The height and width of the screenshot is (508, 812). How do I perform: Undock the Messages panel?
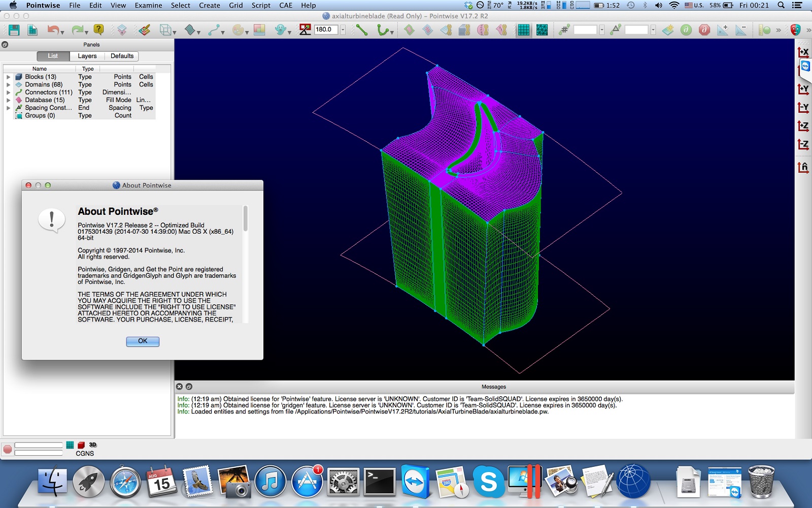click(x=189, y=387)
